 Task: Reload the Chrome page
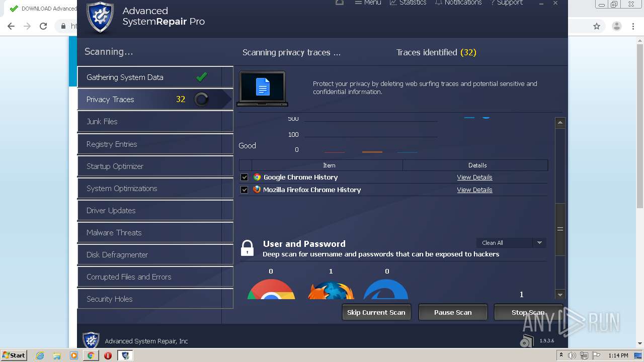click(43, 26)
